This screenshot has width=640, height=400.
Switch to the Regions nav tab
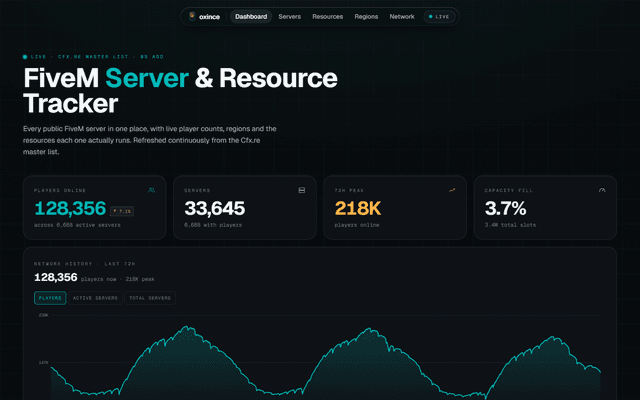pos(366,17)
